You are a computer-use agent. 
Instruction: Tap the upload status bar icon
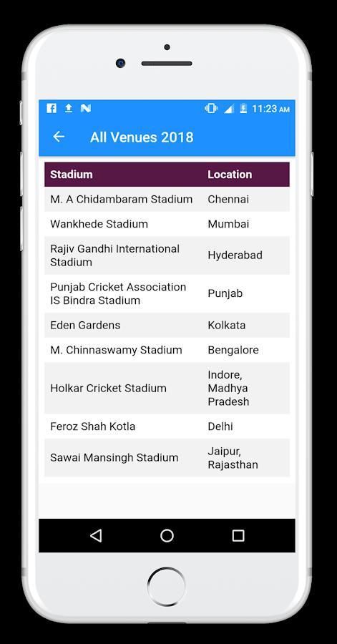(69, 109)
